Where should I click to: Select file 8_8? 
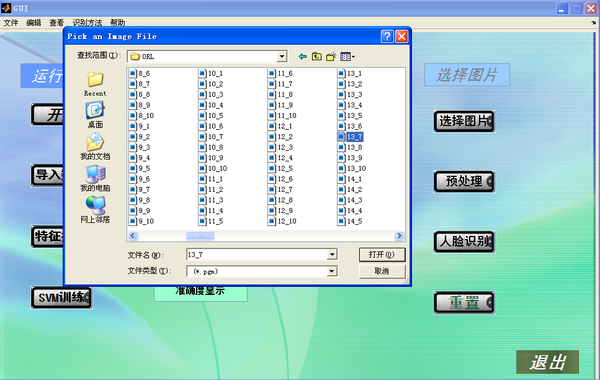coord(140,94)
